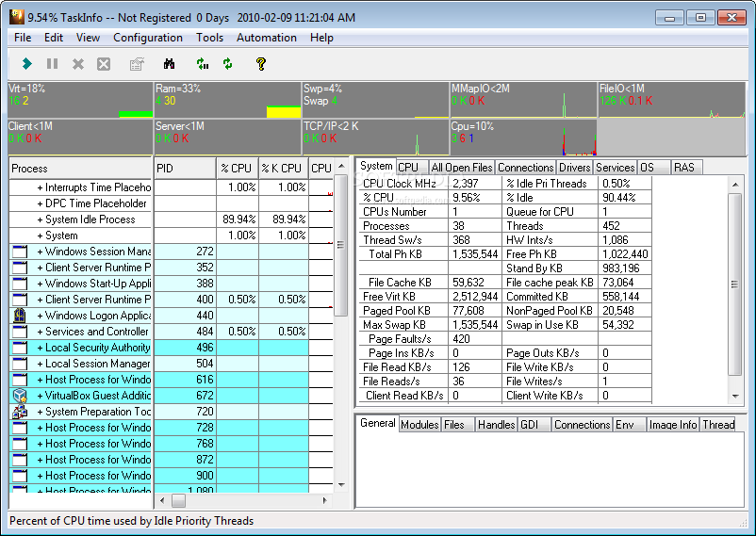The height and width of the screenshot is (536, 756).
Task: Click the Windows Session Manager window icon
Action: (20, 252)
